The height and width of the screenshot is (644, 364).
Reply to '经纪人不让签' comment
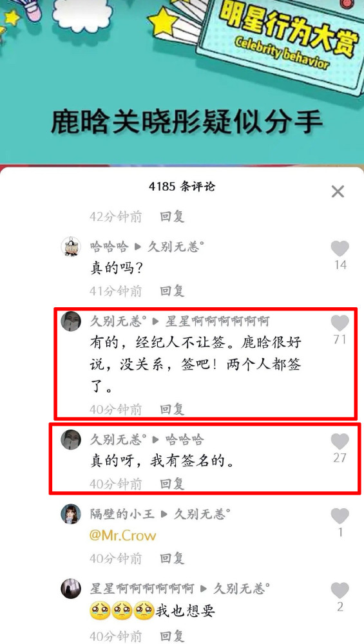click(x=172, y=409)
